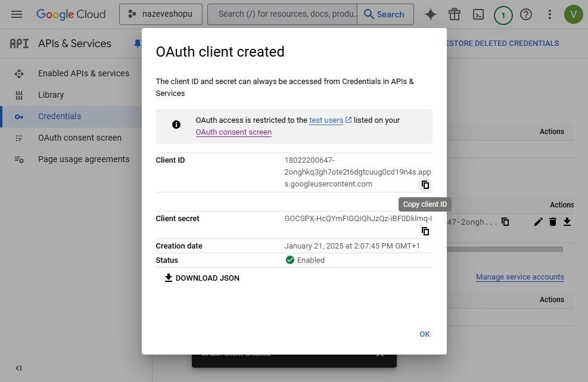Open Gemini AI sparkle icon

point(431,14)
